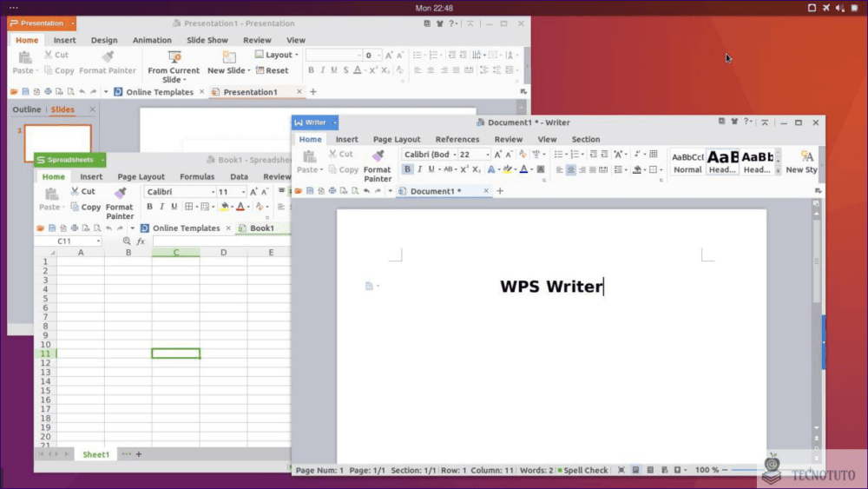Click New Style button in Writer

802,162
